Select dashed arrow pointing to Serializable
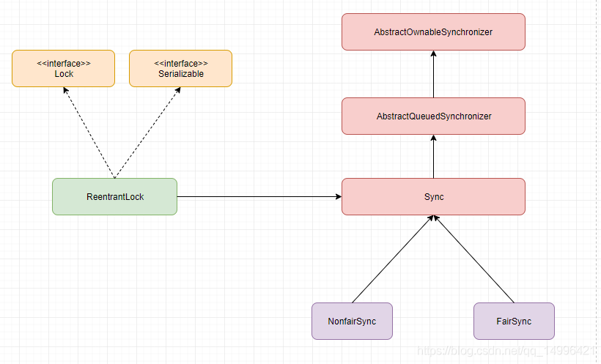Image resolution: width=601 pixels, height=364 pixels. coord(147,133)
